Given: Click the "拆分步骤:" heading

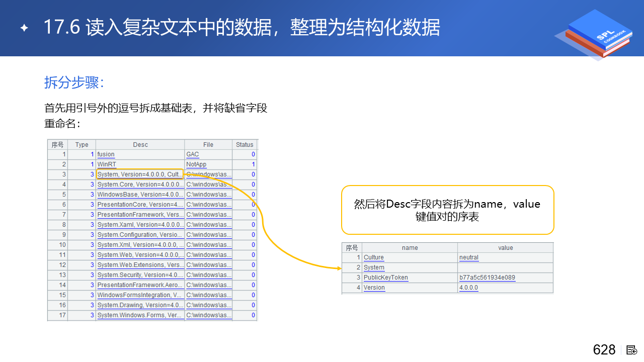Looking at the screenshot, I should 74,83.
